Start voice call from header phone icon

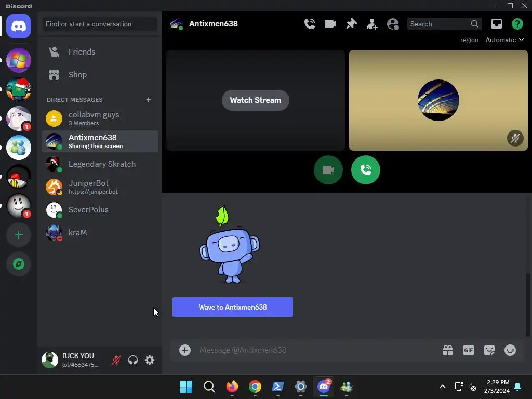310,24
